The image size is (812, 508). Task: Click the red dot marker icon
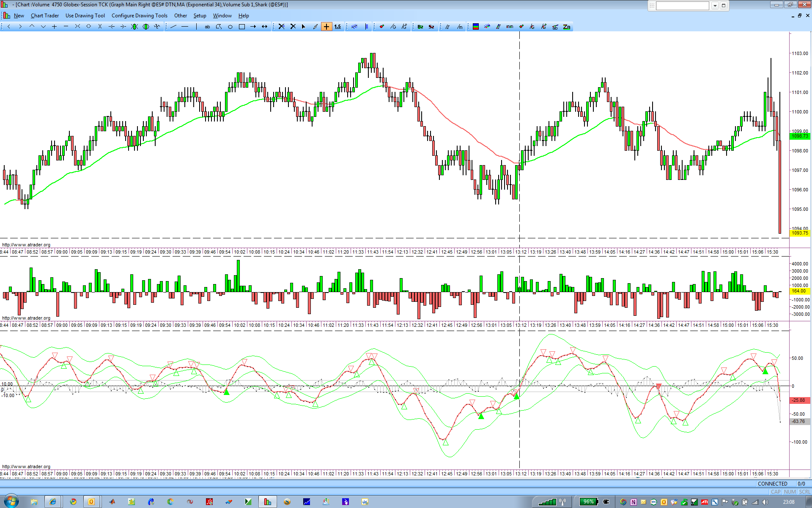(x=381, y=27)
